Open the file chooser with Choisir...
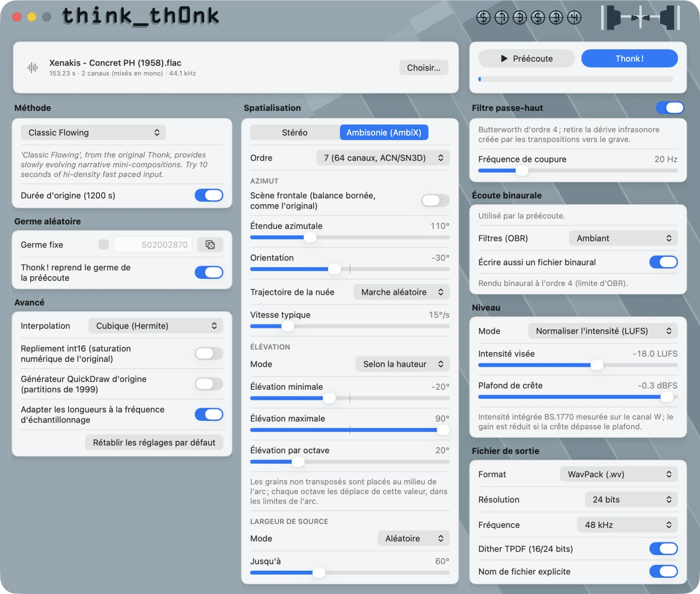Image resolution: width=700 pixels, height=594 pixels. [x=424, y=68]
